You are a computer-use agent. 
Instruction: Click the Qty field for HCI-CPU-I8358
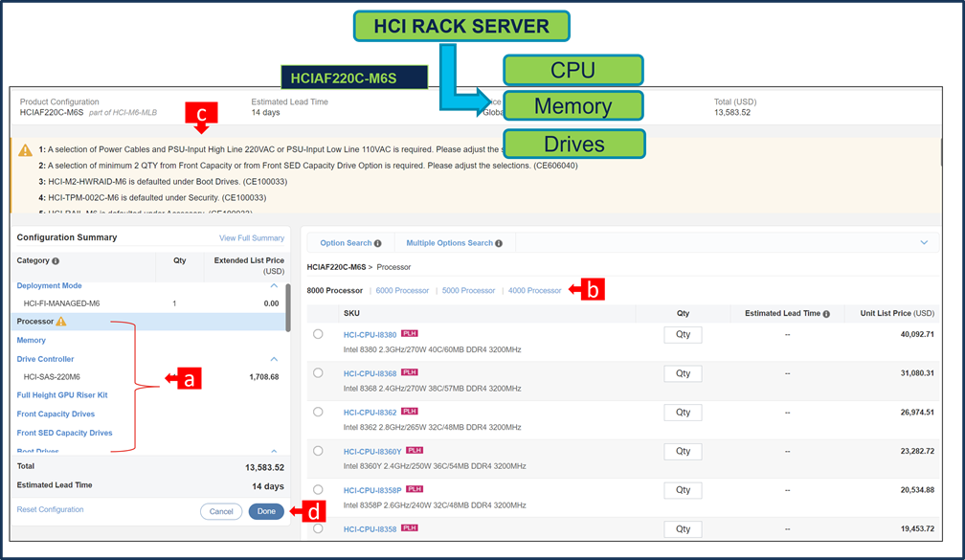click(x=684, y=528)
